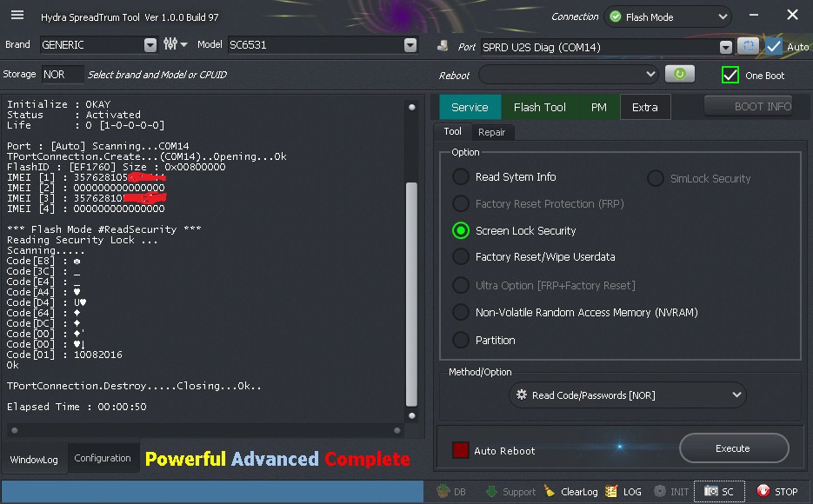Open the LOG icon in bottom bar
Screen dimensions: 813x504
[612, 491]
